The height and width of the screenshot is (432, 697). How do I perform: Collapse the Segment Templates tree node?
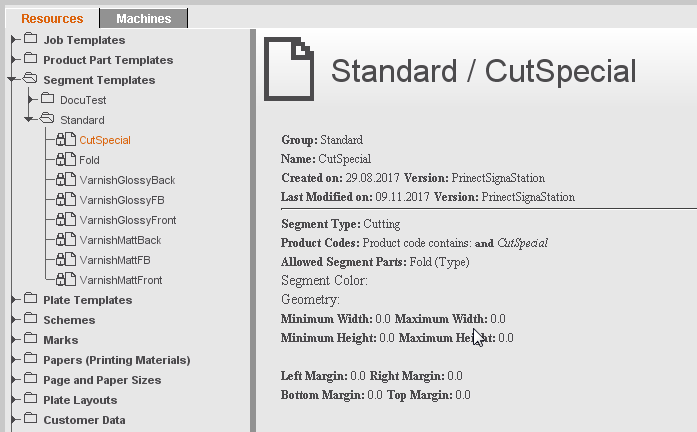[x=12, y=80]
